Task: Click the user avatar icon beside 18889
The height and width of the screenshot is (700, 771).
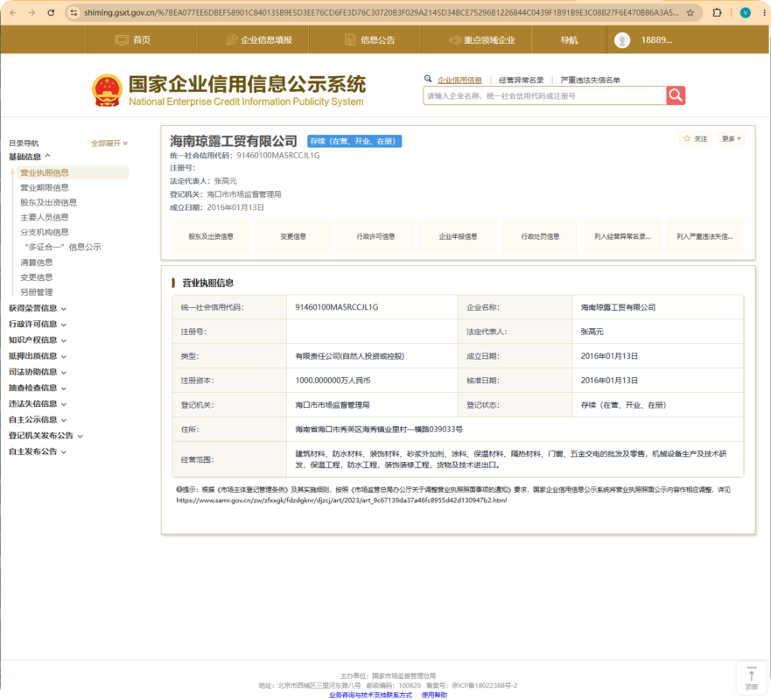Action: tap(622, 40)
